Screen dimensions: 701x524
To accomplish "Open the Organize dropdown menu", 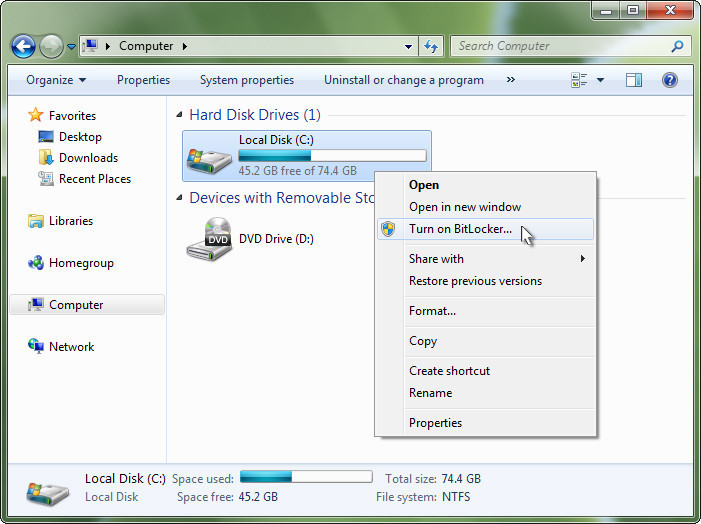I will (x=56, y=80).
